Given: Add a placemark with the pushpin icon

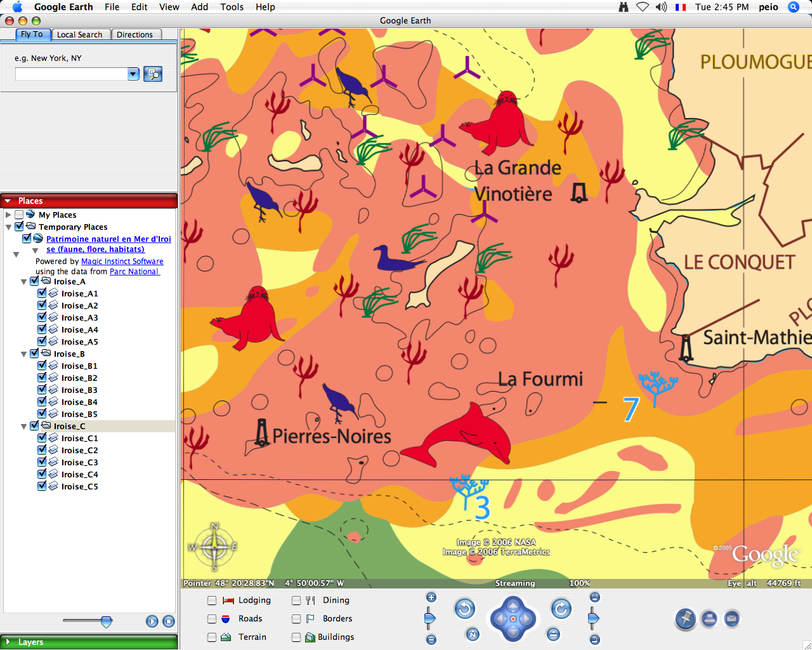Looking at the screenshot, I should pyautogui.click(x=685, y=618).
